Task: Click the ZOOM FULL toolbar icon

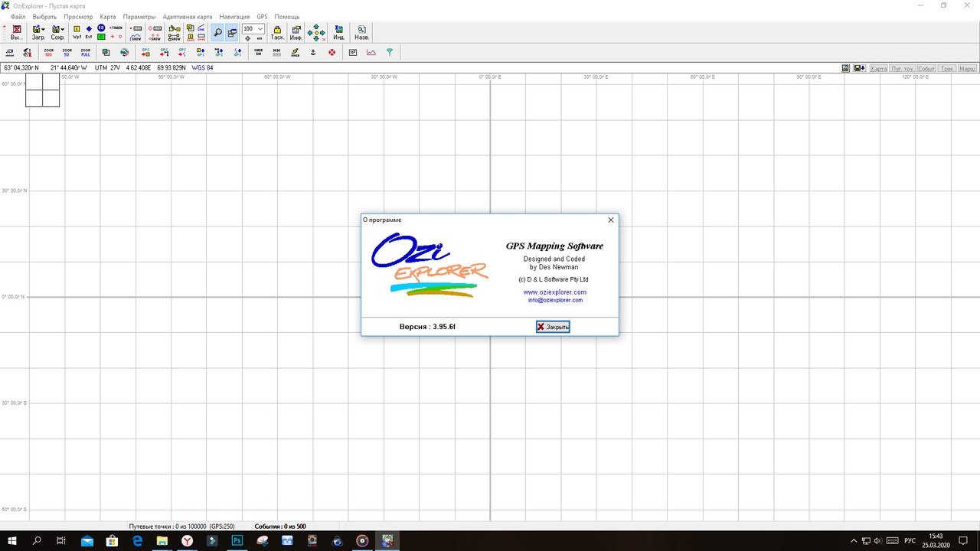Action: coord(85,52)
